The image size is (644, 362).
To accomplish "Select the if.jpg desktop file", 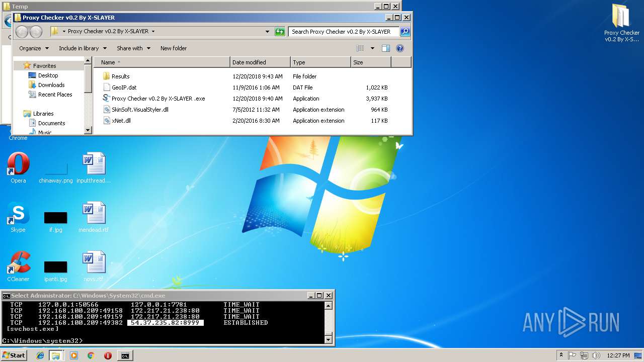I will click(x=55, y=222).
